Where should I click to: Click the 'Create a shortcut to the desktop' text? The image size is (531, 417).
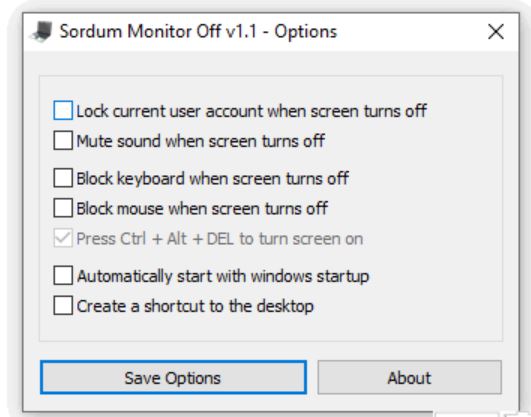click(x=195, y=306)
